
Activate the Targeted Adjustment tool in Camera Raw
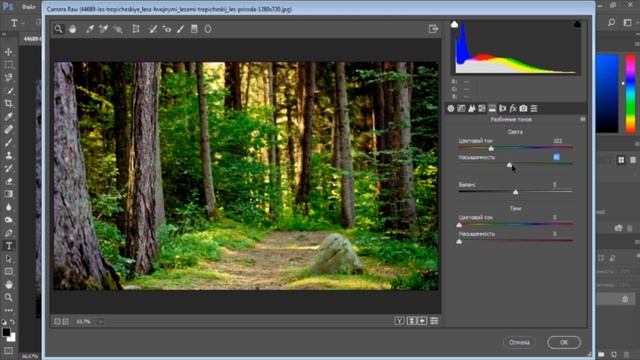118,29
